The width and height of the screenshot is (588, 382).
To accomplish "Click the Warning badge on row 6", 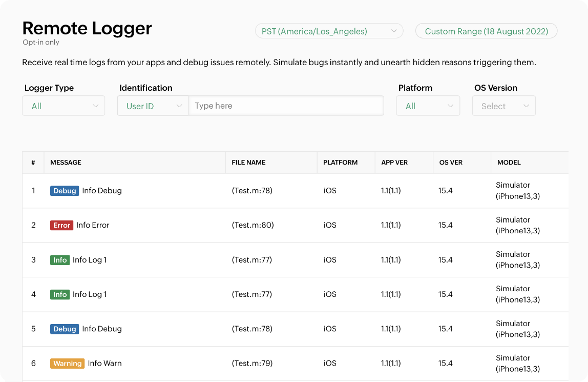I will (x=67, y=363).
